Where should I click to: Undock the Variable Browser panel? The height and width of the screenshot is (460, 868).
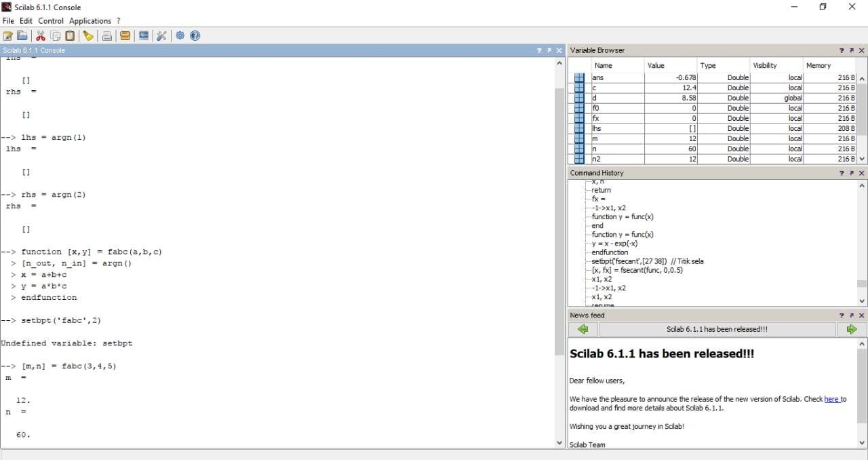coord(851,51)
